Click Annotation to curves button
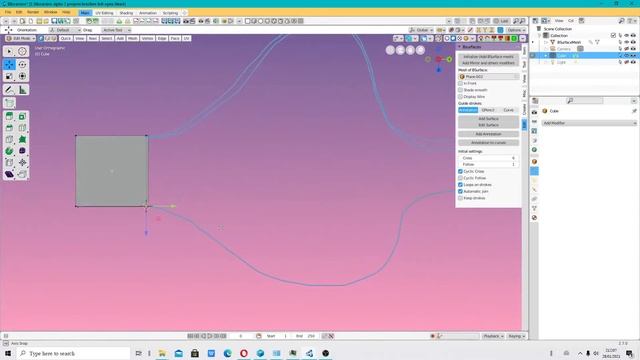 click(x=488, y=143)
